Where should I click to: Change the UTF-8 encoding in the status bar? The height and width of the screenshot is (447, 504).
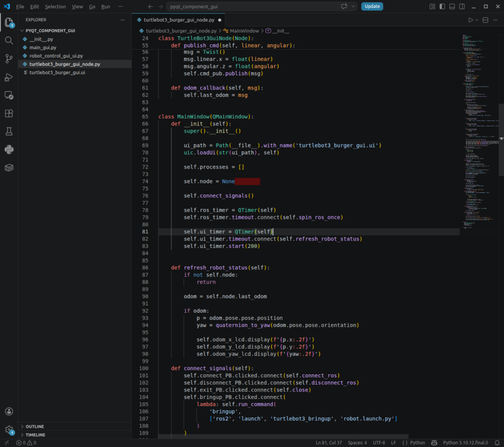[x=378, y=443]
